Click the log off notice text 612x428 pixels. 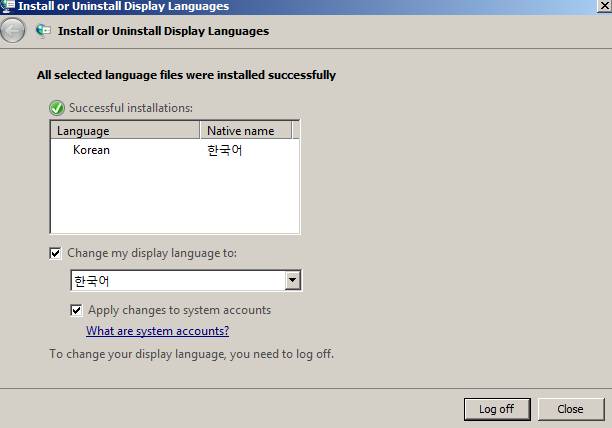(x=191, y=354)
